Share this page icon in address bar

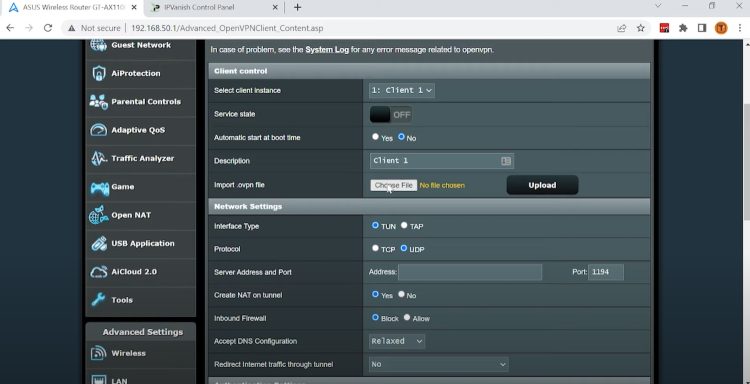pyautogui.click(x=621, y=28)
